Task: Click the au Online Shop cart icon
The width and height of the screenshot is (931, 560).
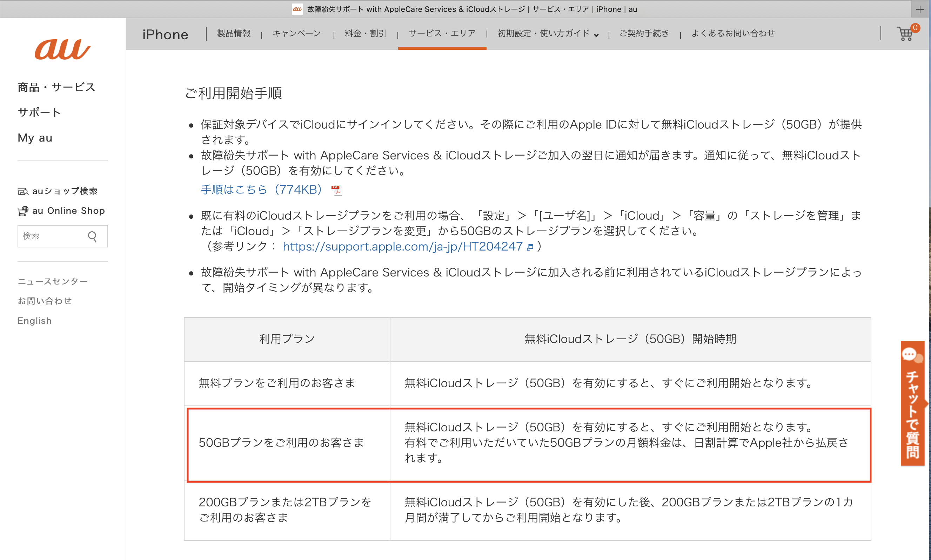Action: (23, 211)
